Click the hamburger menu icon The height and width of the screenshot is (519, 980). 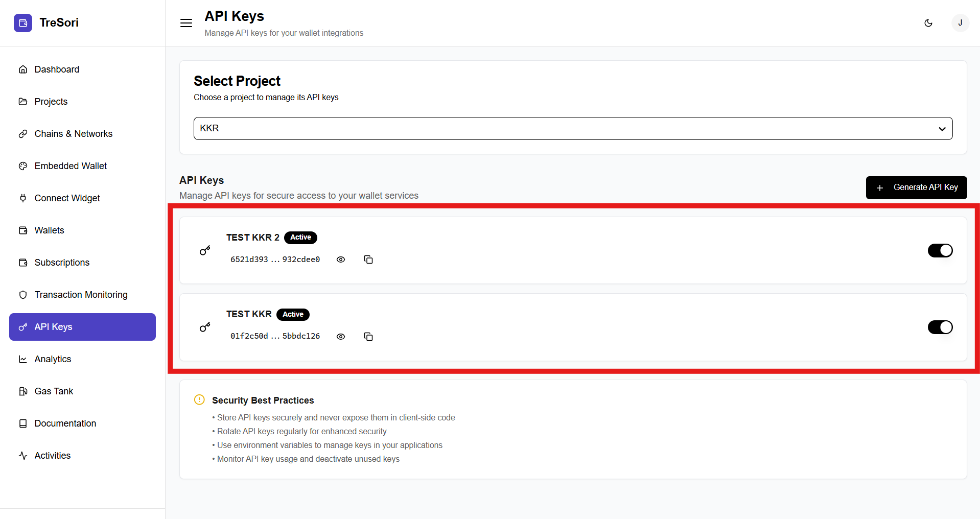[x=186, y=23]
